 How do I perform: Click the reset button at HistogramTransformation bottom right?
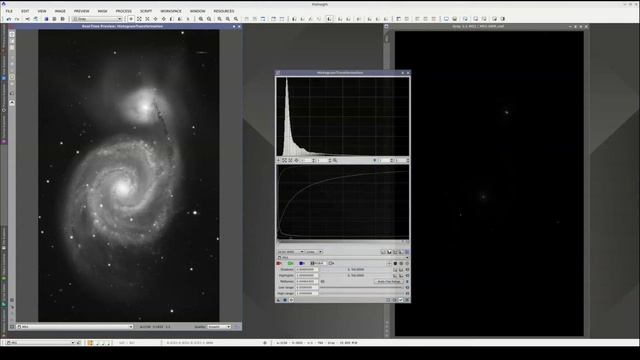click(407, 300)
